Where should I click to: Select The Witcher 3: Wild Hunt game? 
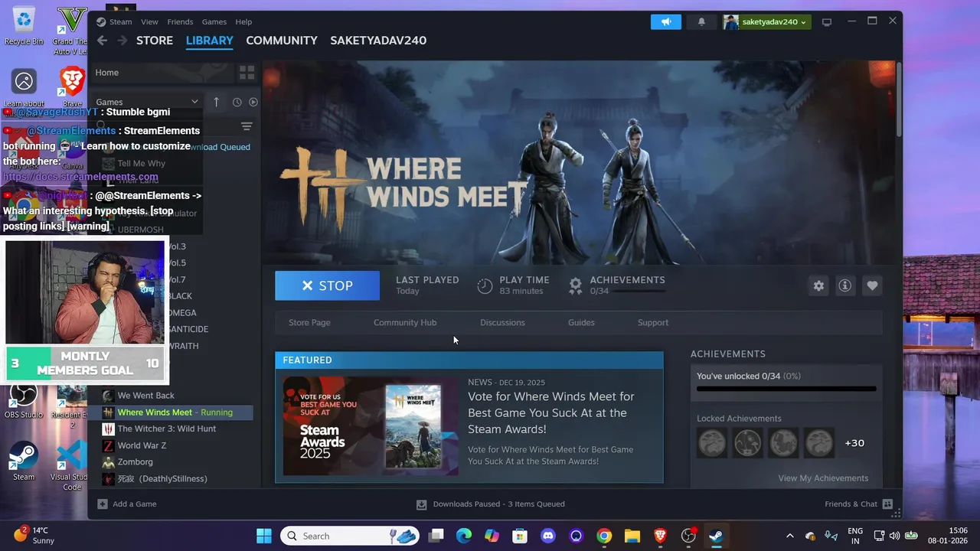[167, 429]
